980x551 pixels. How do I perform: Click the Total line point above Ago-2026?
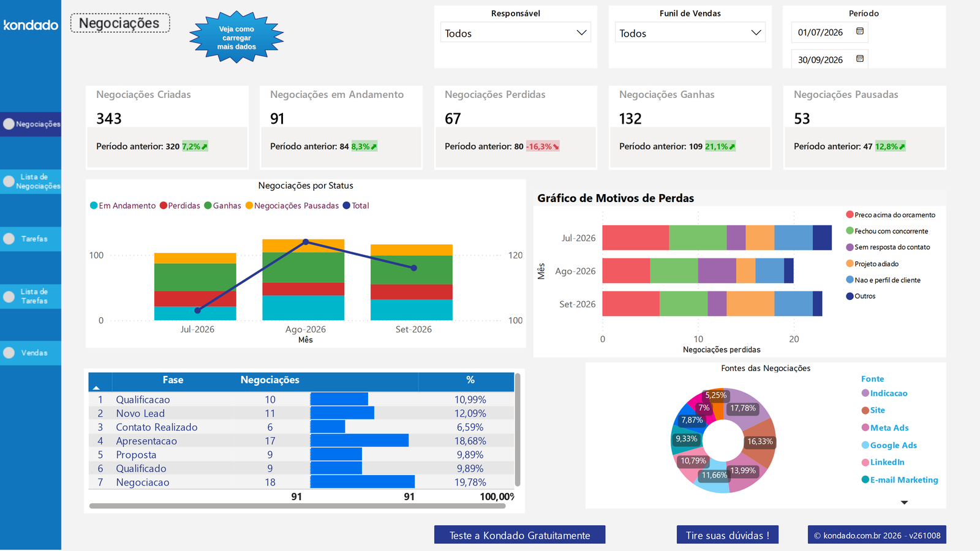306,242
